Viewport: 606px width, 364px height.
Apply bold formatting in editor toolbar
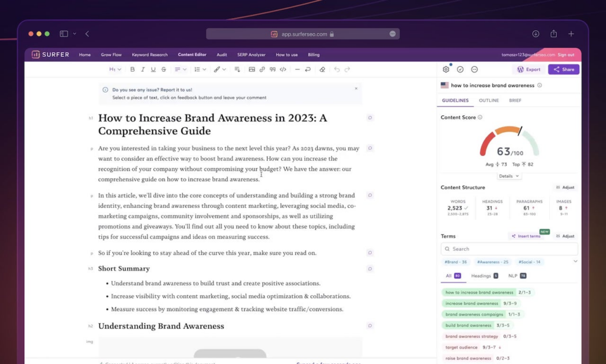point(133,70)
